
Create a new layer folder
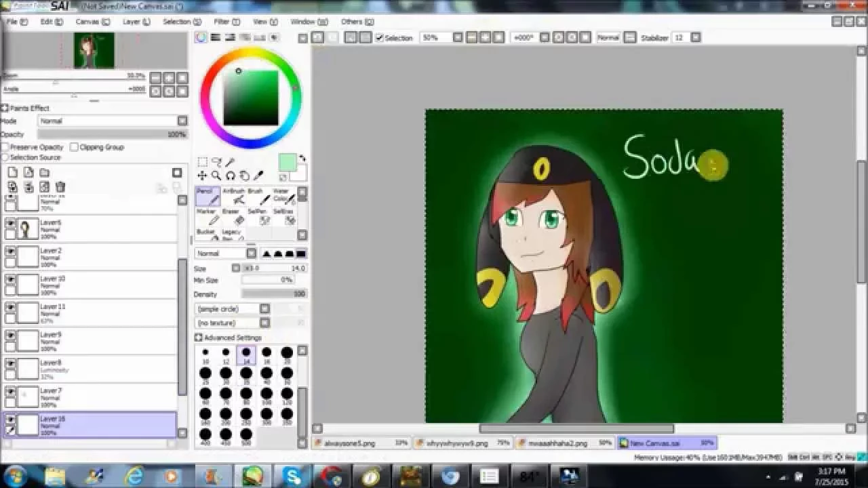point(44,173)
